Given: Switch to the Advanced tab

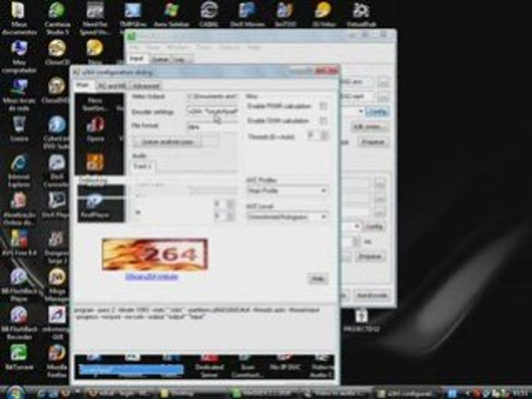Looking at the screenshot, I should 146,86.
